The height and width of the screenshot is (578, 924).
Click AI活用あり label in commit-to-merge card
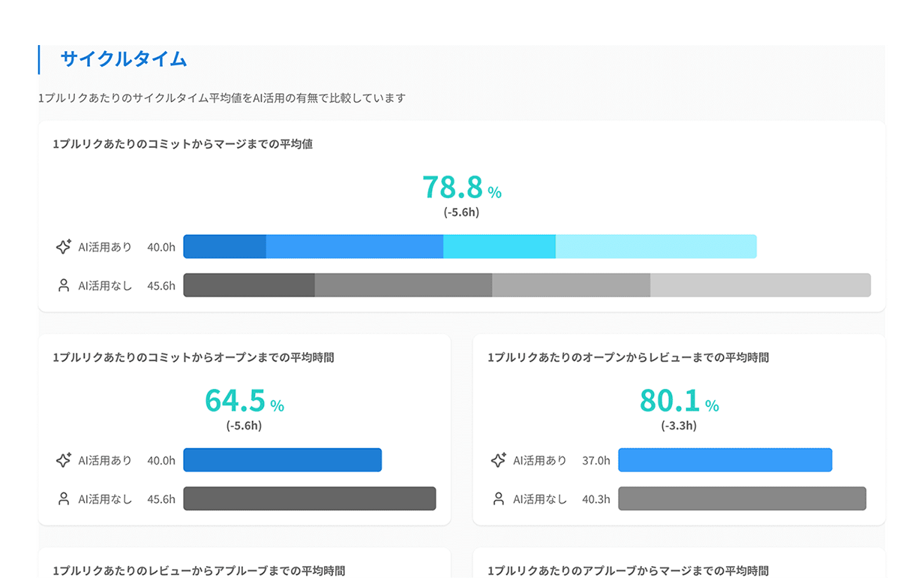pos(105,247)
